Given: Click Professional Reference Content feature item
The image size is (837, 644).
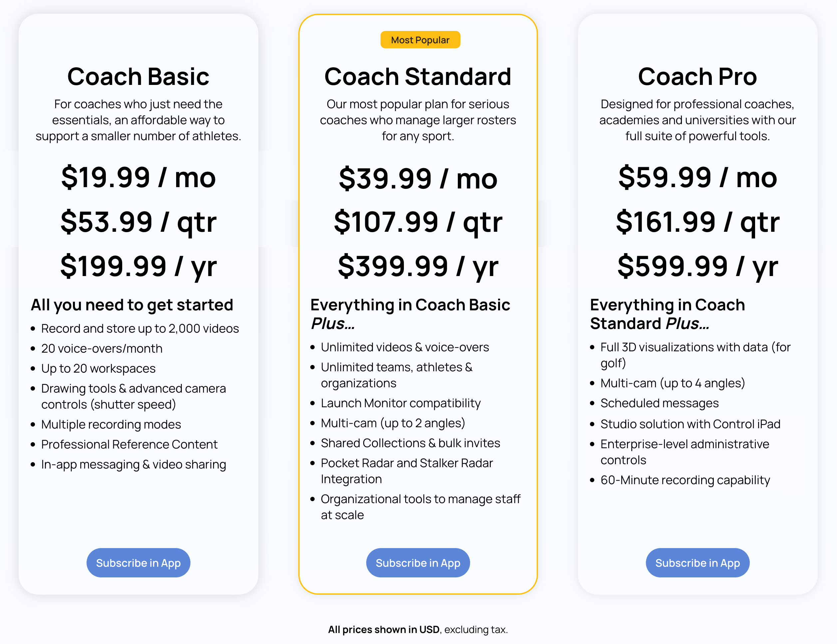Looking at the screenshot, I should tap(129, 444).
